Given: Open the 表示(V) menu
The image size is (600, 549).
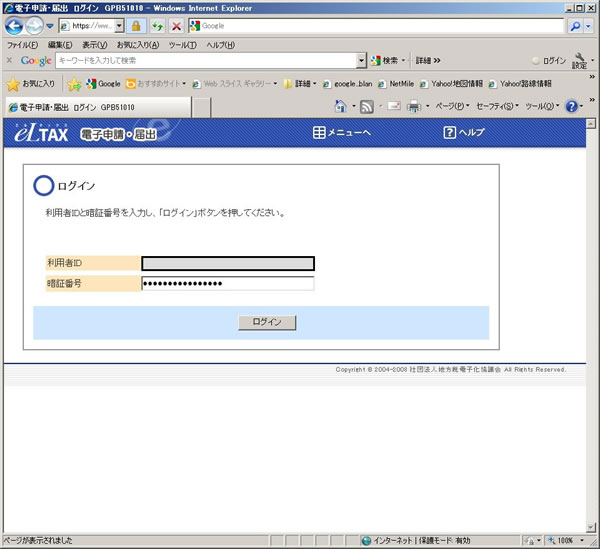Looking at the screenshot, I should click(95, 45).
